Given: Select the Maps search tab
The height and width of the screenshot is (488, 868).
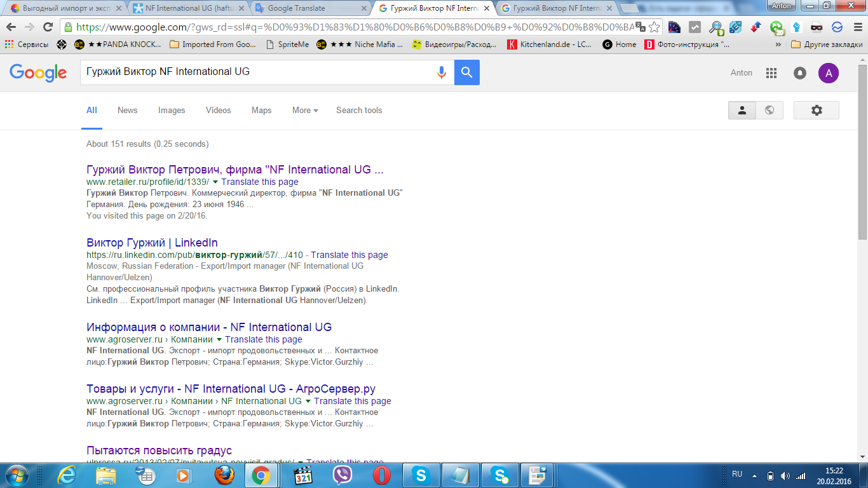Looking at the screenshot, I should point(261,111).
